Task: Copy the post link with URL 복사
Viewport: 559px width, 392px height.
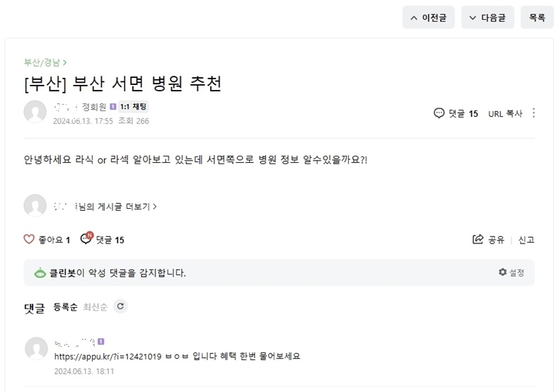Action: [x=505, y=113]
